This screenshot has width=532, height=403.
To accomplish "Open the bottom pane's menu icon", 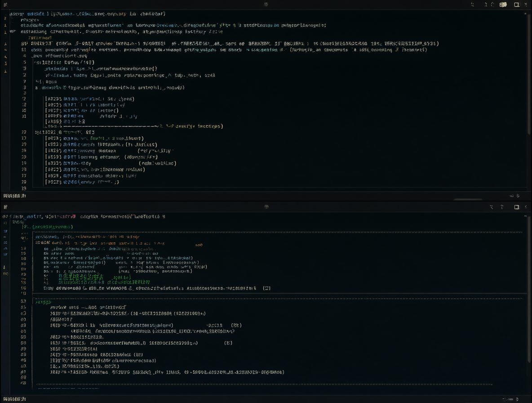I will pyautogui.click(x=5, y=207).
